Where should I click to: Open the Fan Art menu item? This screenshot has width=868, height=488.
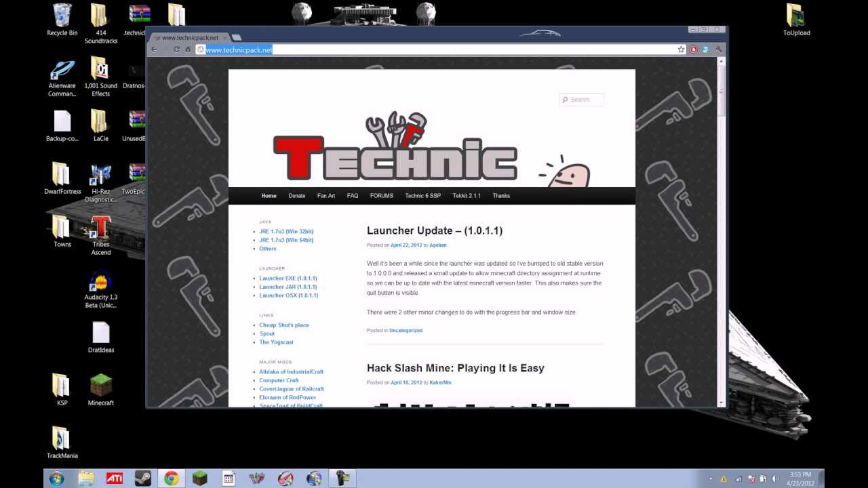pyautogui.click(x=326, y=196)
